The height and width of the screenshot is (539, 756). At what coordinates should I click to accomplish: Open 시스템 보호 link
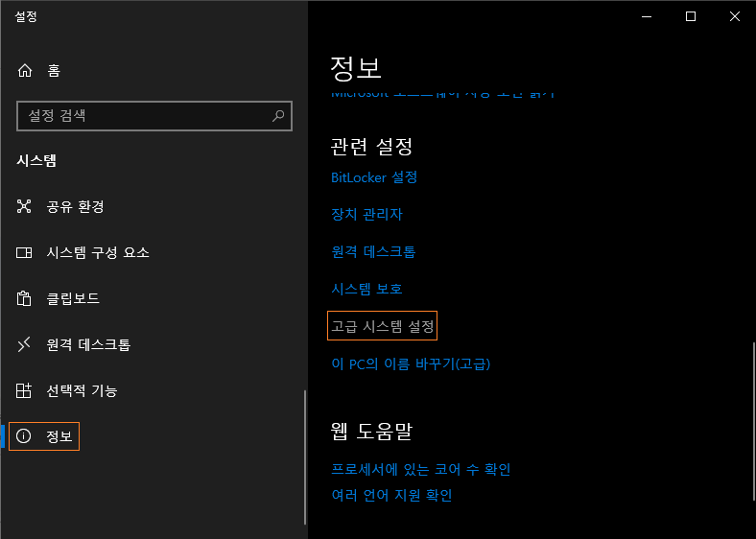click(366, 289)
